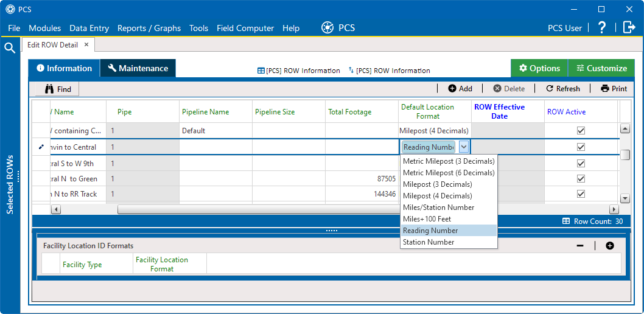Click the Customize button

click(601, 68)
